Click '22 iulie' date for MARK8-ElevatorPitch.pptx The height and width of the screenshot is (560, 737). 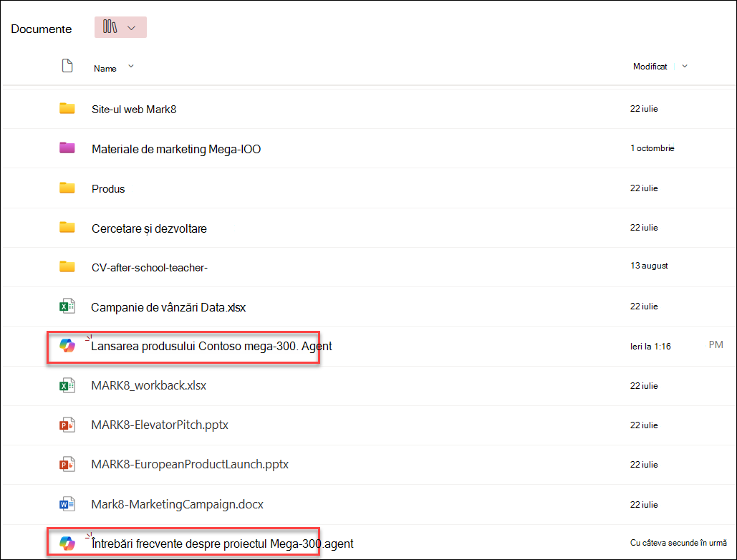coord(644,425)
